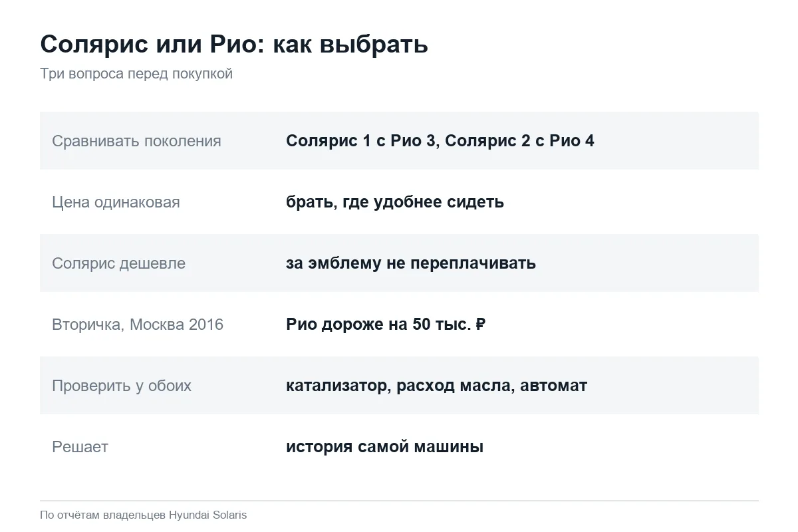Screen dimensions: 798x532
Task: Select the label 'Сравнивать поколения'
Action: tap(136, 141)
